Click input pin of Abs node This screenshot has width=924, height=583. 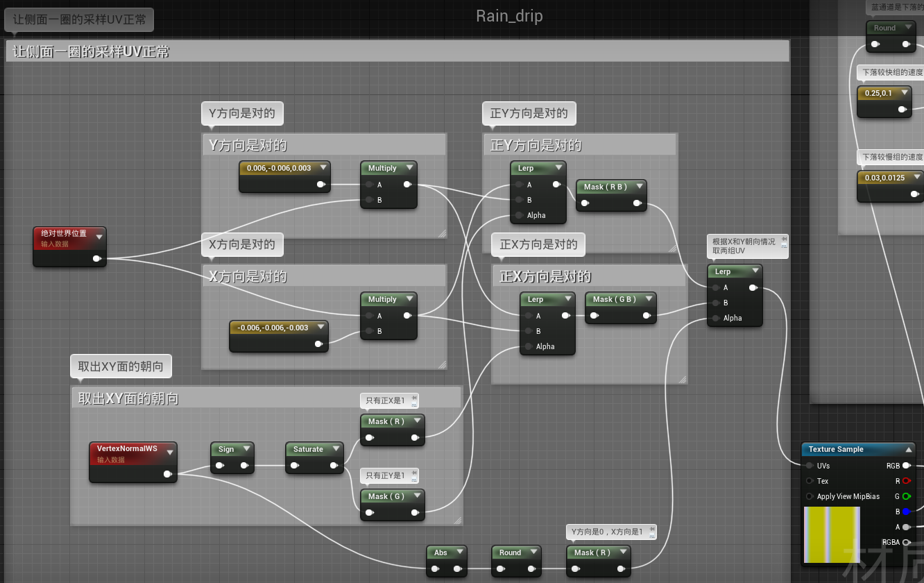click(435, 569)
